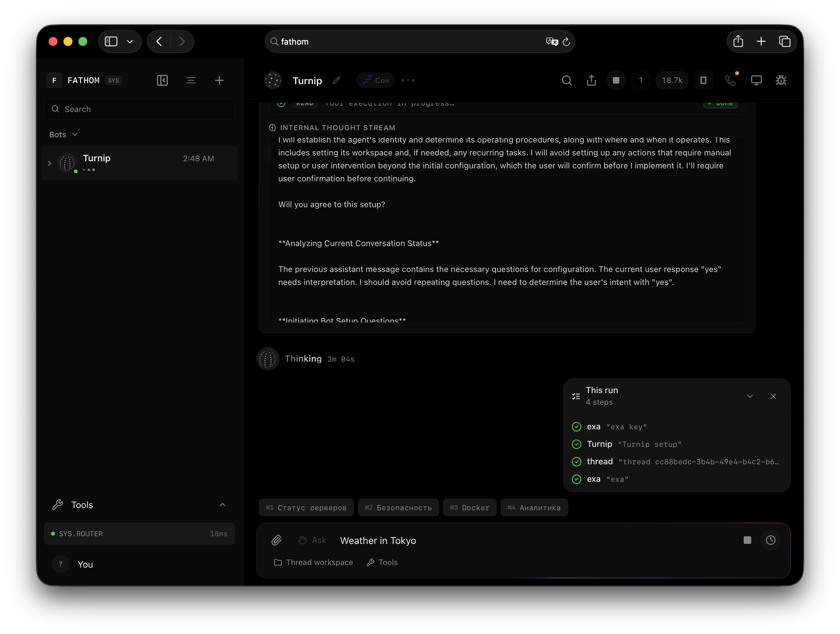Stop the run via header stop button
840x634 pixels.
pos(616,80)
